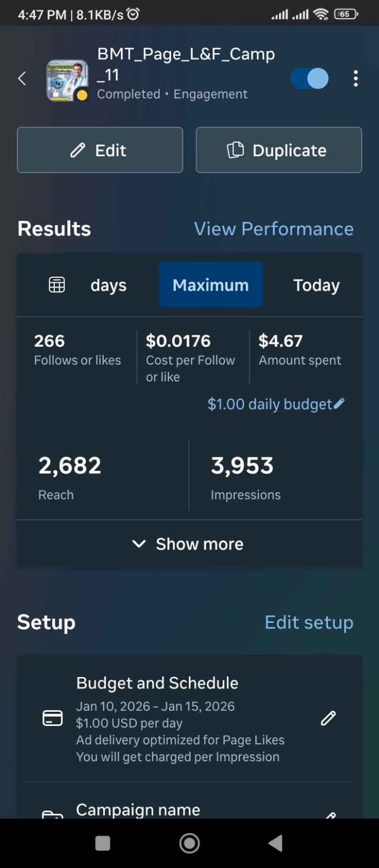Viewport: 379px width, 868px height.
Task: Open the three-dot overflow menu
Action: point(356,79)
